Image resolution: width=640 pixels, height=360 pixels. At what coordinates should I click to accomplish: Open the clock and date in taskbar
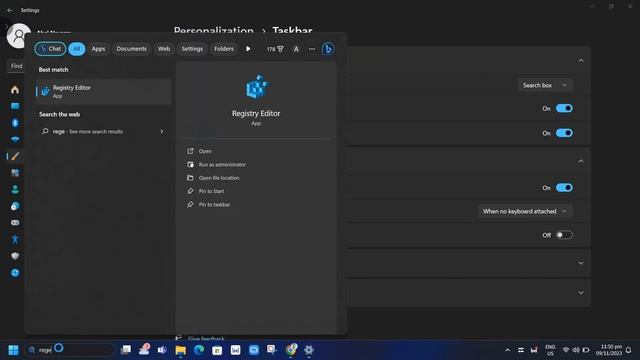(x=610, y=350)
